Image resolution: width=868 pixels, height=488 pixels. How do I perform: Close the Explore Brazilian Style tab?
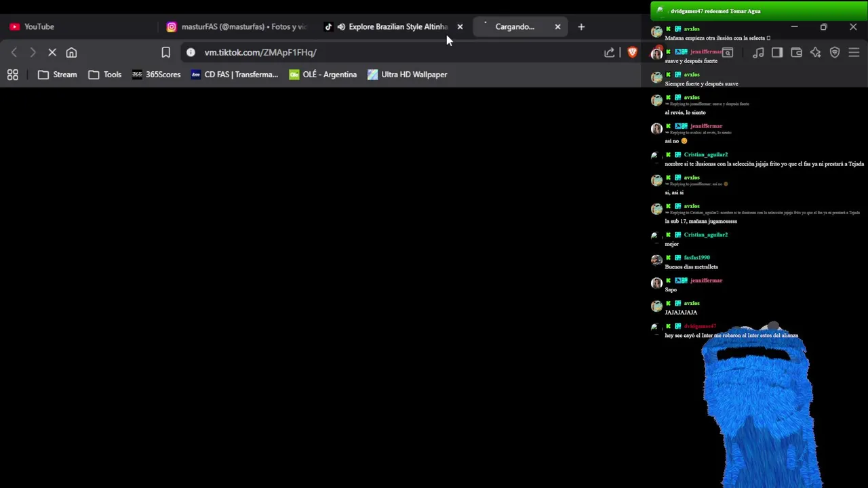point(460,26)
